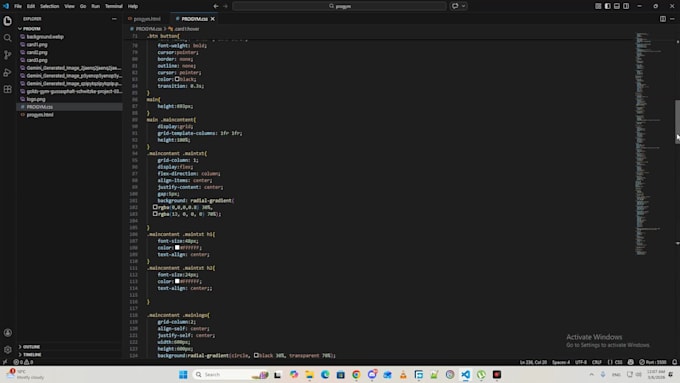Click the editor vertical scrollbar thumb
Screen dimensions: 680x383
pos(677,121)
